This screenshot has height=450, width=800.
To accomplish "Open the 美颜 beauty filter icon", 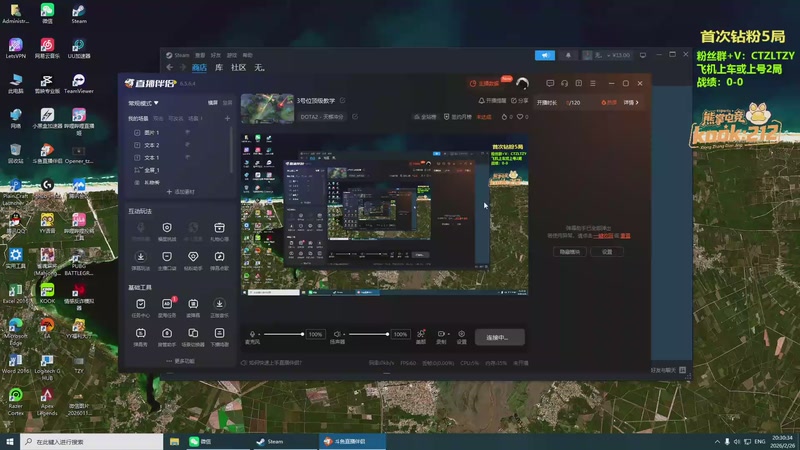I will point(421,334).
